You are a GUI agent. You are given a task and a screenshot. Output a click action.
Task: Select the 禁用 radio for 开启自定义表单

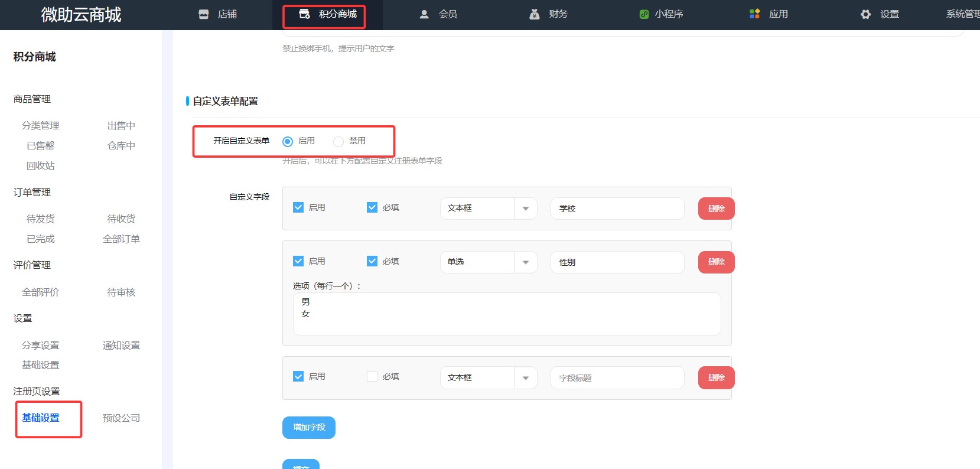pos(338,141)
